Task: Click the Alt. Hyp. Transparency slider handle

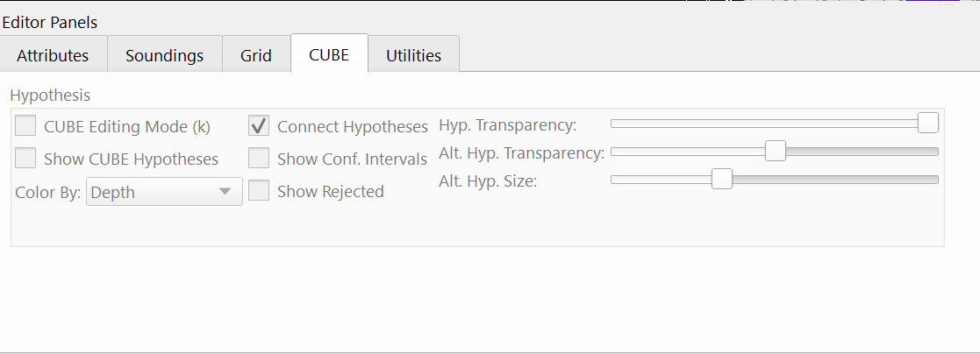Action: pyautogui.click(x=775, y=152)
